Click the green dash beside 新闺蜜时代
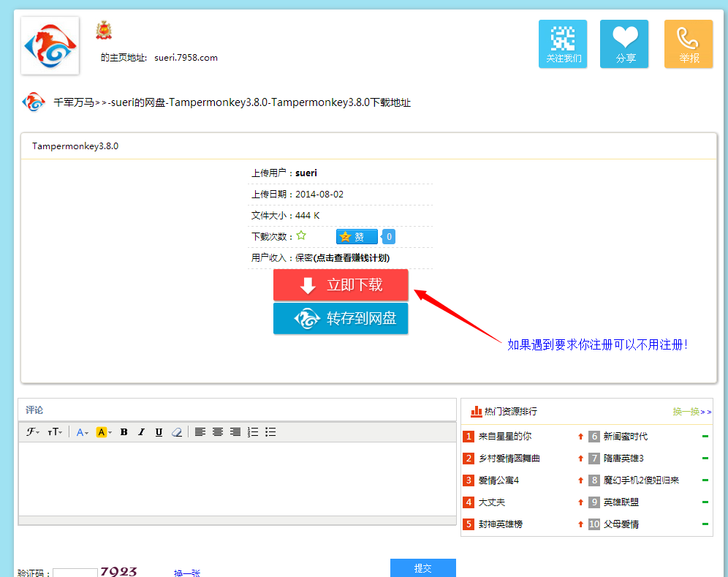 pyautogui.click(x=705, y=437)
